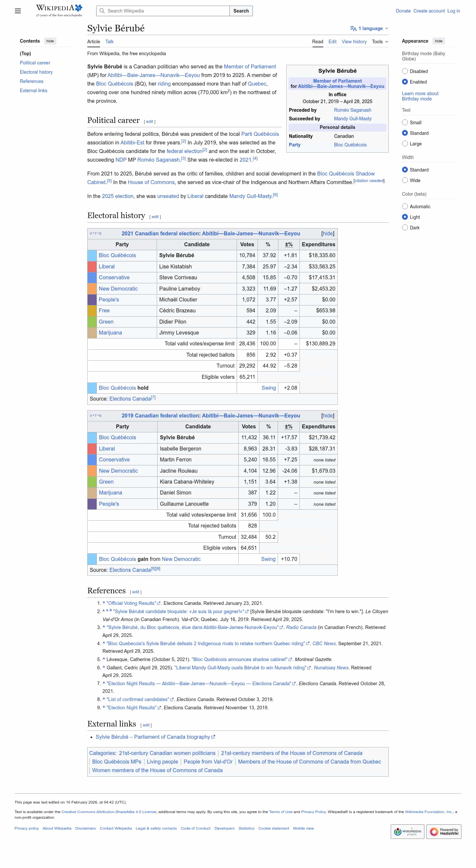The width and height of the screenshot is (476, 868).
Task: Click the Wikipedia logo
Action: point(59,11)
